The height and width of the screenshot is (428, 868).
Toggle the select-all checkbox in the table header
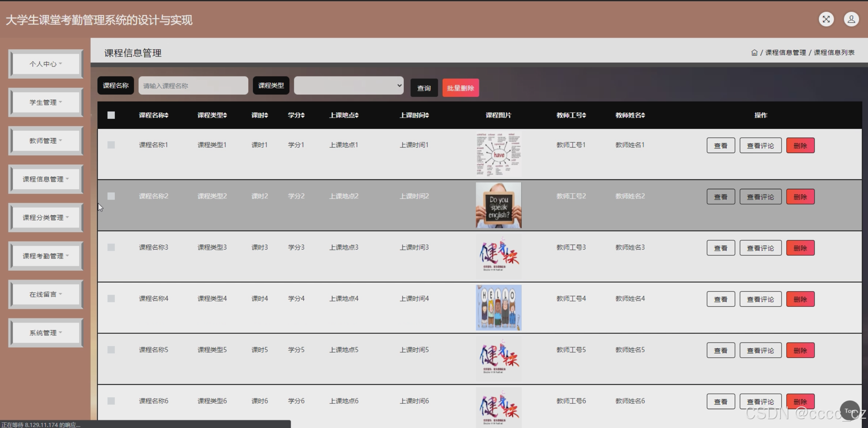point(111,115)
